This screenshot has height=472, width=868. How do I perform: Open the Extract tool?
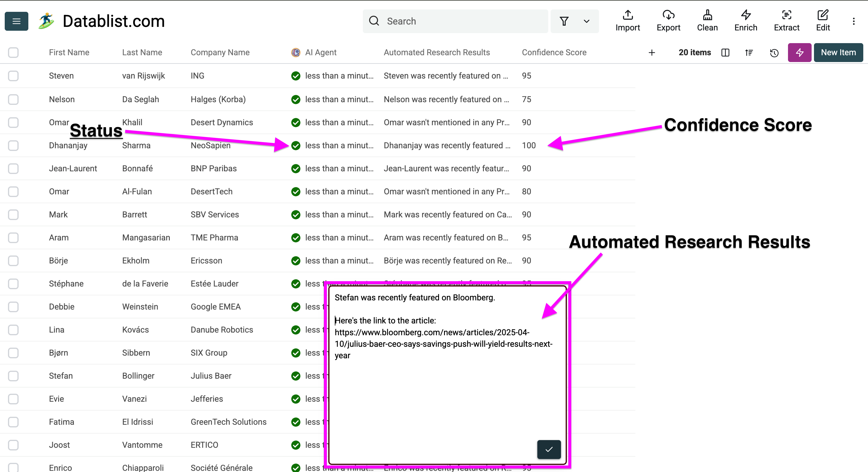point(787,21)
